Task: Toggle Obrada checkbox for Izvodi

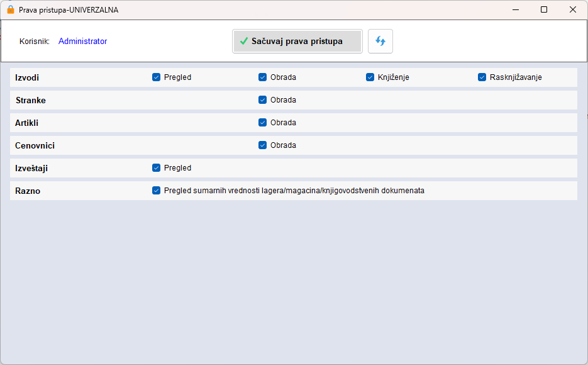Action: tap(262, 77)
